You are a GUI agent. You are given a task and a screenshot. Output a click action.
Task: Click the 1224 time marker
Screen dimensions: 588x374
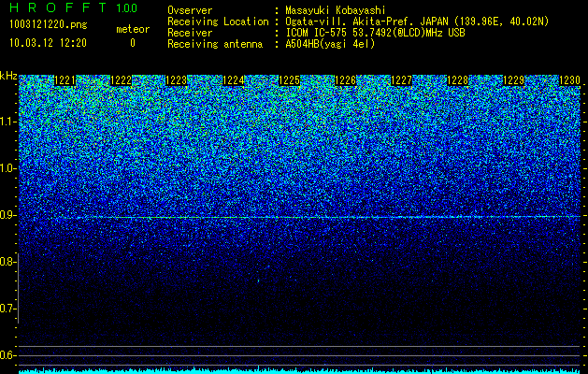point(234,80)
